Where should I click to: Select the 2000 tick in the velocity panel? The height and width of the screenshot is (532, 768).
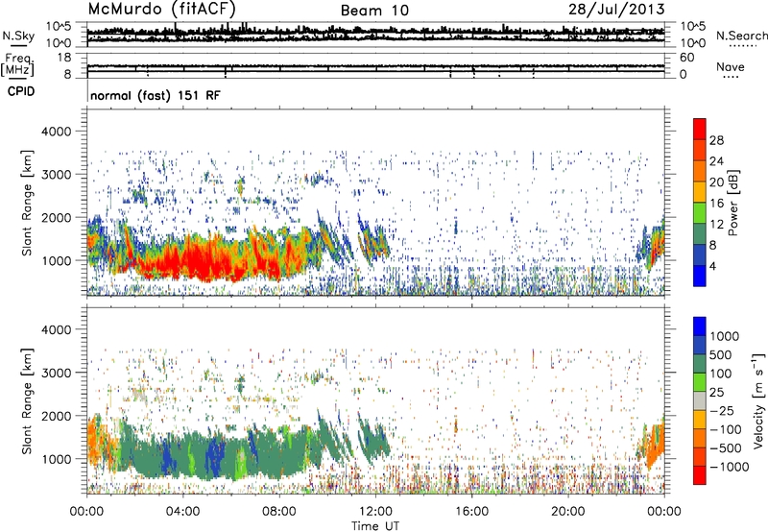56,416
